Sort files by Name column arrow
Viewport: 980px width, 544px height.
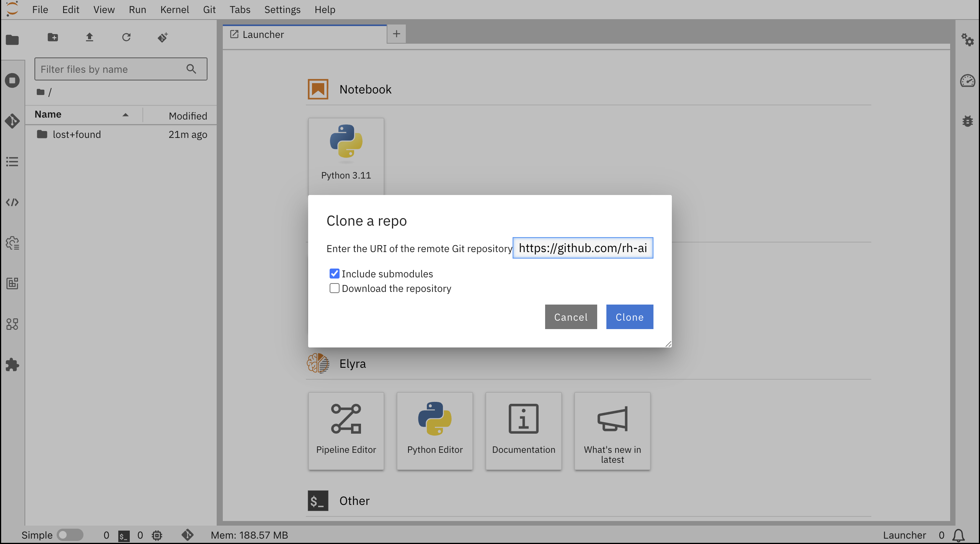coord(125,115)
